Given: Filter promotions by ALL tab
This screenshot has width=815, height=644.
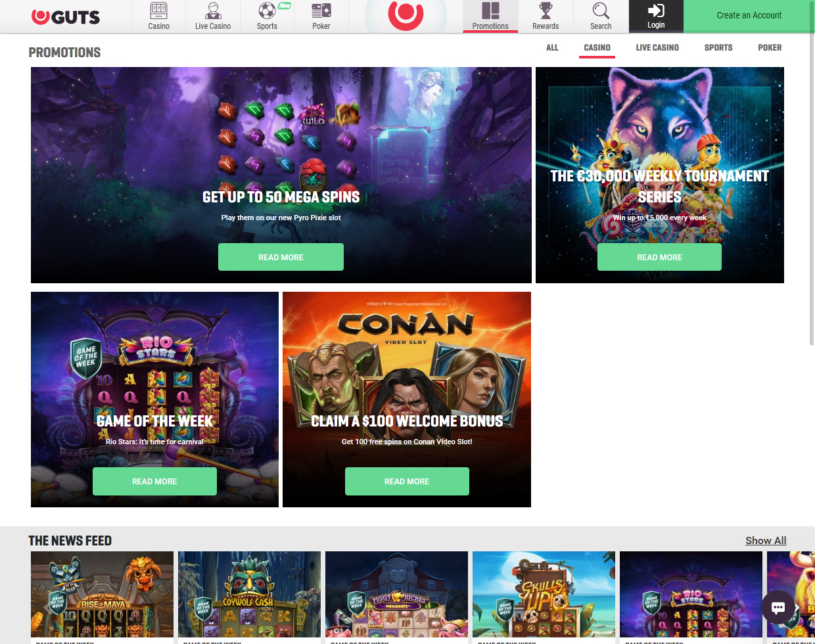Looking at the screenshot, I should 552,48.
